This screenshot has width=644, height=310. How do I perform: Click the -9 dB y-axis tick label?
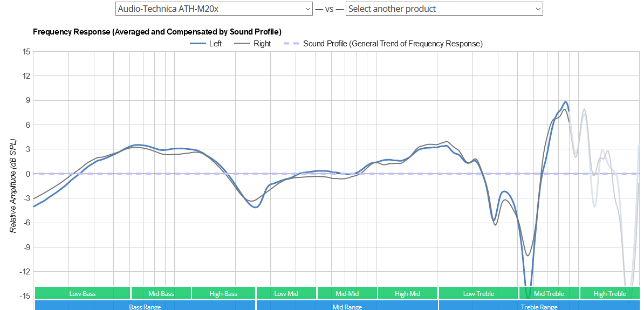[27, 247]
